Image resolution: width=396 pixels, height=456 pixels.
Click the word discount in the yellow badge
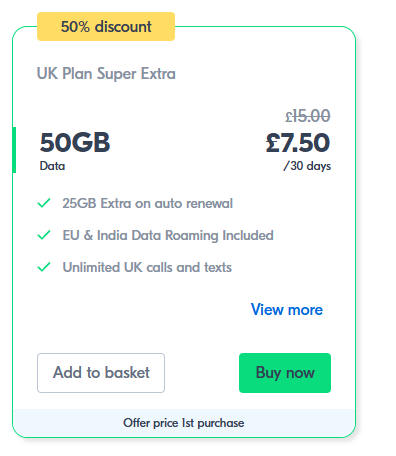pos(123,27)
